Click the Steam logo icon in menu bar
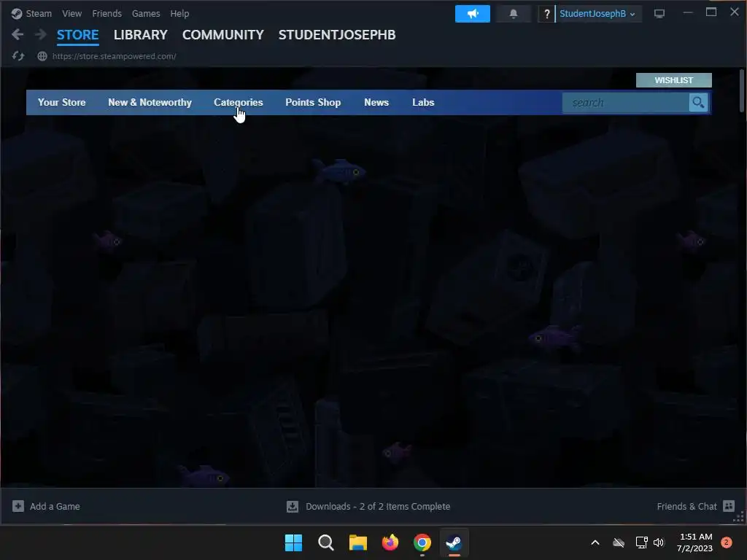The height and width of the screenshot is (560, 747). pos(17,13)
